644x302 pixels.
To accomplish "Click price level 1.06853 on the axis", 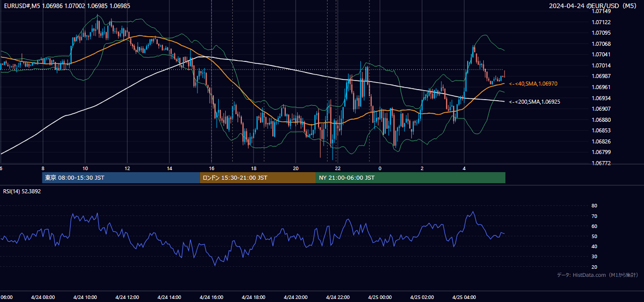I will tap(601, 130).
